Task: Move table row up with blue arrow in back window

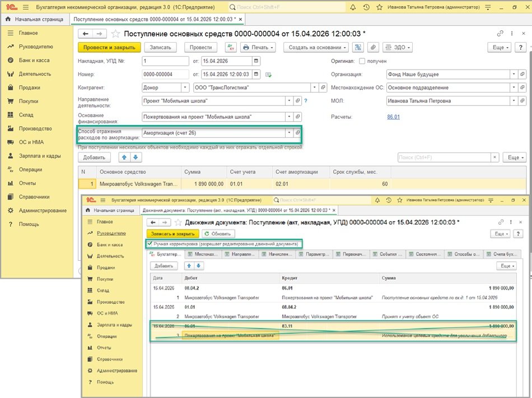Action: pyautogui.click(x=124, y=157)
